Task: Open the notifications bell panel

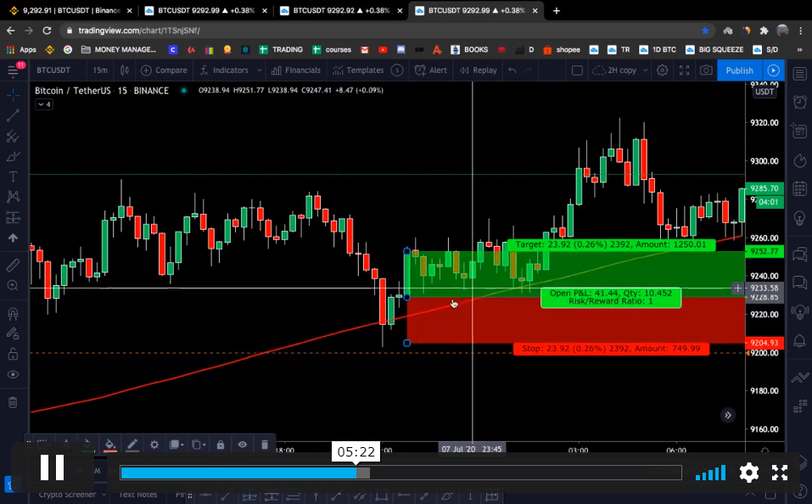Action: (799, 340)
